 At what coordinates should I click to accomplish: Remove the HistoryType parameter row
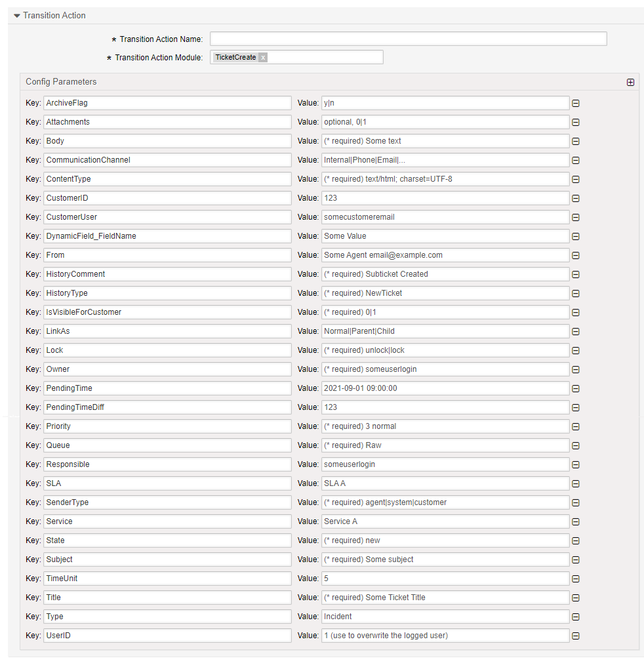(x=576, y=293)
